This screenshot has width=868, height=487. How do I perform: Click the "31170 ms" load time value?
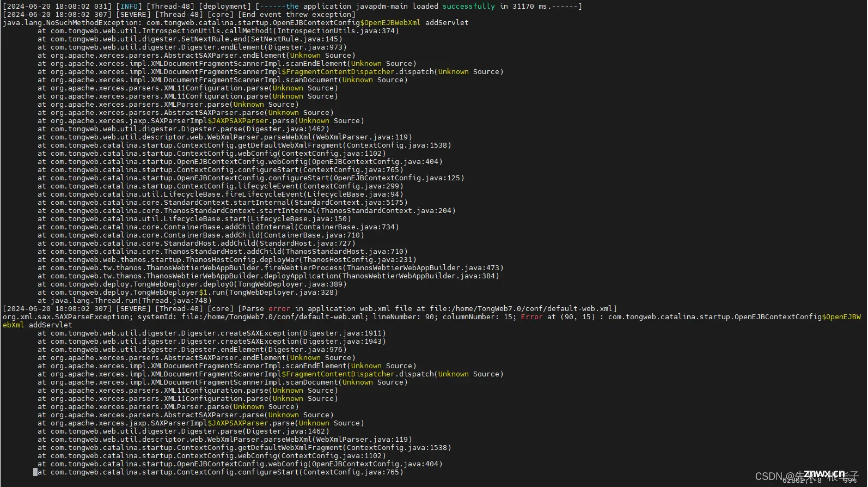(x=530, y=7)
